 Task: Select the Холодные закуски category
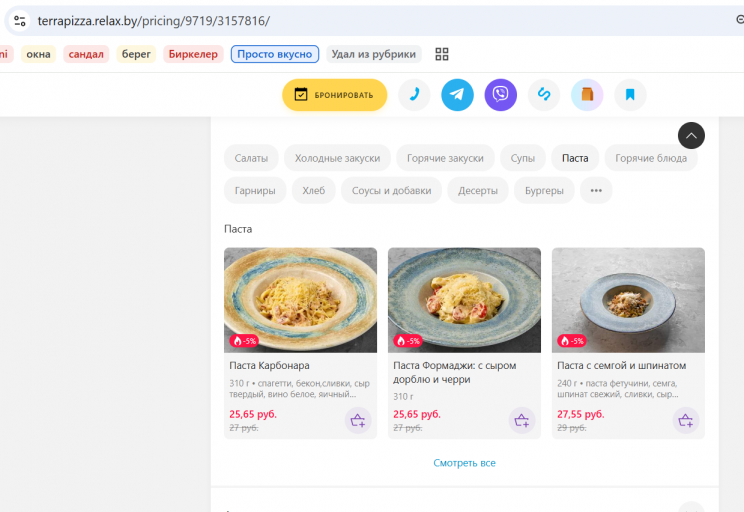pyautogui.click(x=337, y=158)
